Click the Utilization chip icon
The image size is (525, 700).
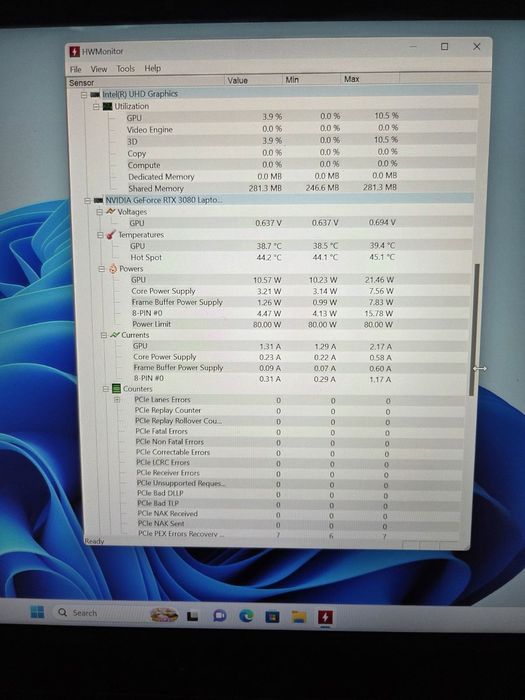pos(107,106)
